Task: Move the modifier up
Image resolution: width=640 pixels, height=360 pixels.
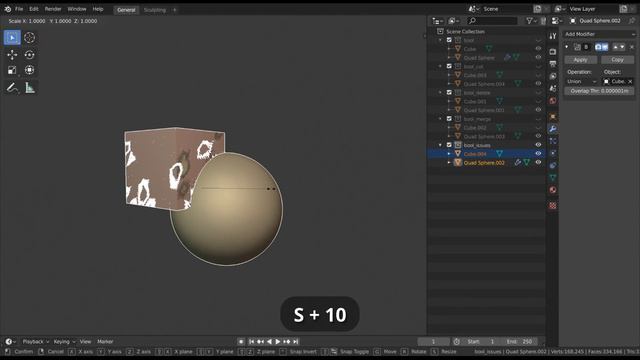Action: tap(615, 47)
